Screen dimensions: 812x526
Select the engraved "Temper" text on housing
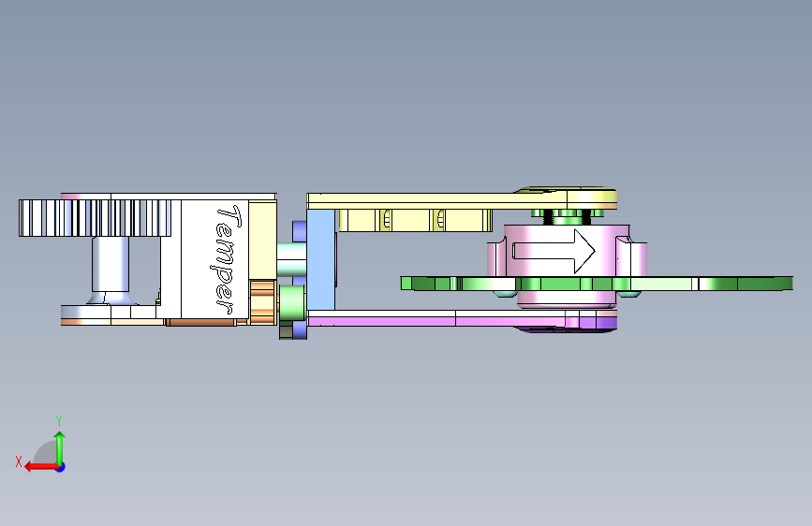click(x=226, y=259)
